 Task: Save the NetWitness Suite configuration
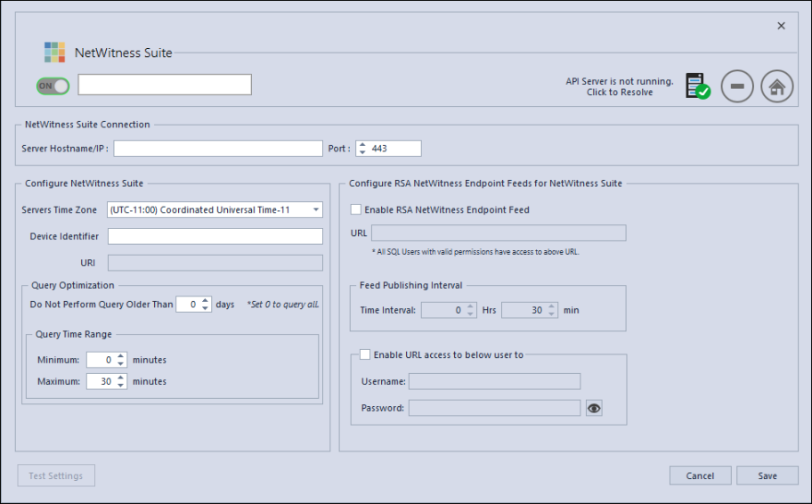click(767, 476)
